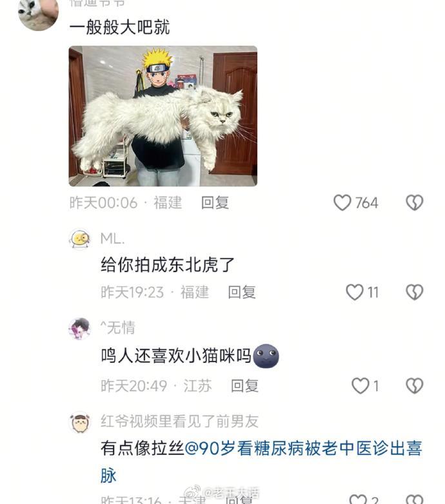Tap broken heart on ML.'s comment
Viewport: 445px width, 504px height.
pyautogui.click(x=415, y=292)
